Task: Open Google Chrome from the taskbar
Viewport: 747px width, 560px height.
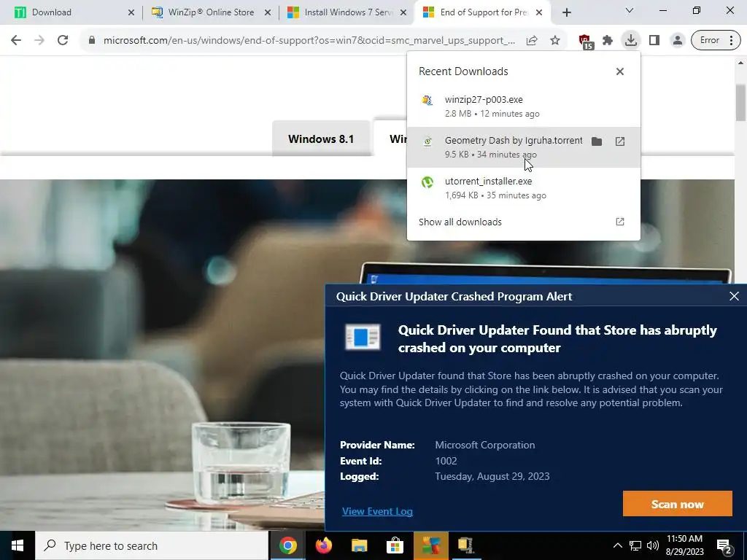Action: [287, 545]
